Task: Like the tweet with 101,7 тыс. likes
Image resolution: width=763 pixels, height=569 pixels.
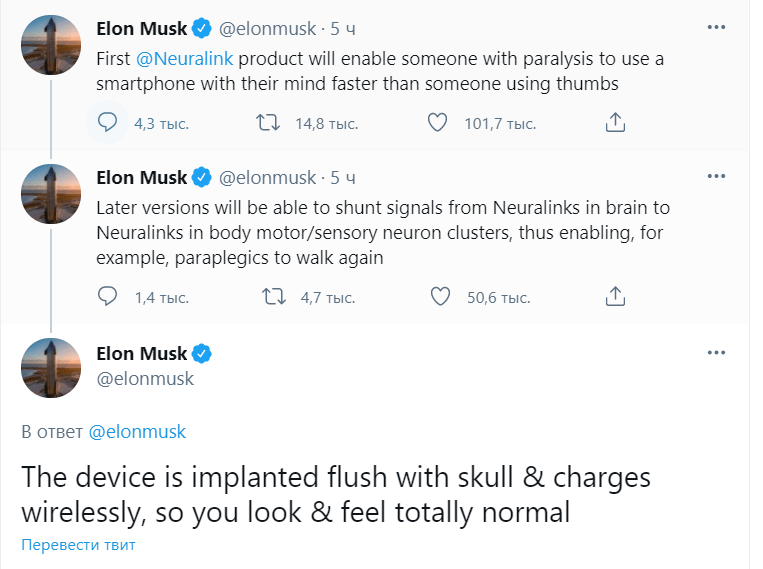Action: point(437,123)
